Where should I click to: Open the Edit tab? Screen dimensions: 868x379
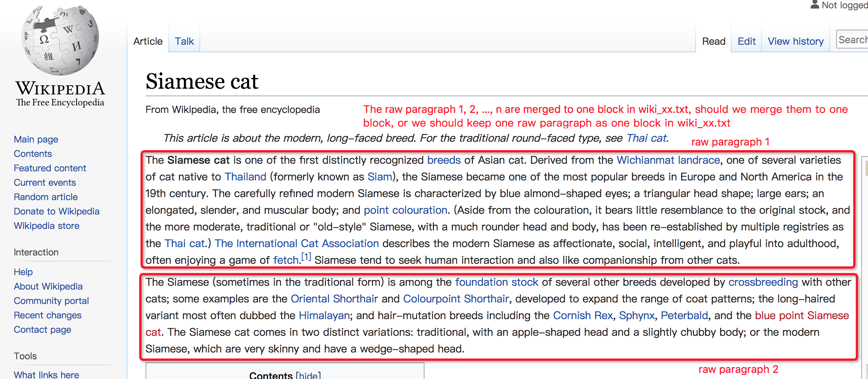click(746, 41)
